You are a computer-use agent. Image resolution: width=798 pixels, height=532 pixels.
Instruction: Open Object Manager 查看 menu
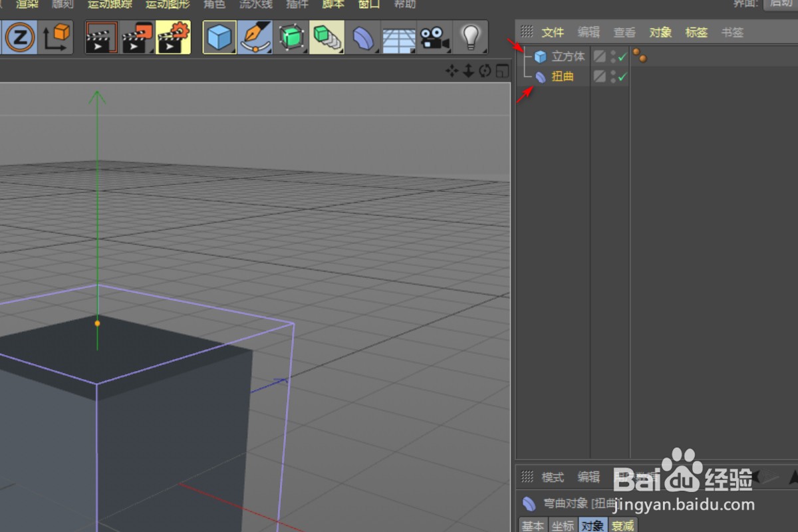tap(624, 32)
